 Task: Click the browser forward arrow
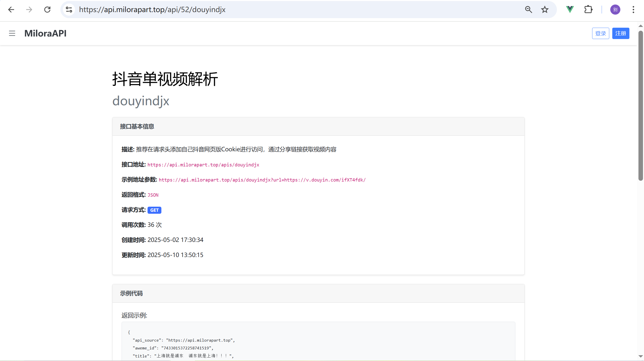[29, 10]
